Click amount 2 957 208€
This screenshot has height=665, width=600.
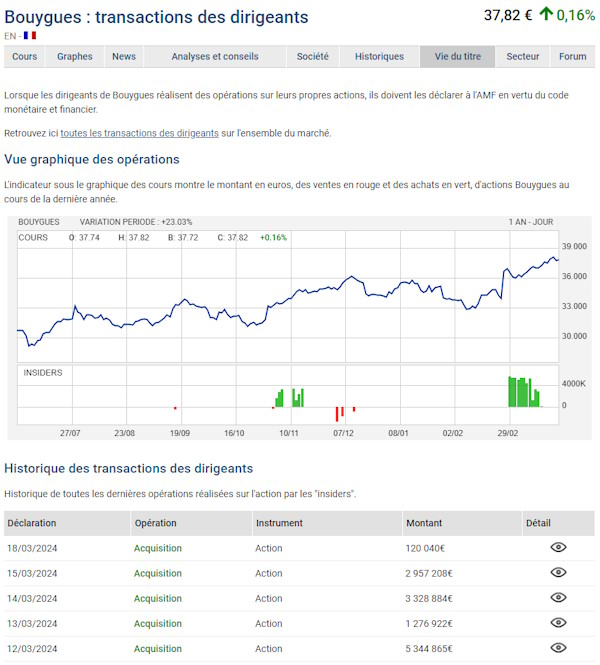click(x=429, y=573)
